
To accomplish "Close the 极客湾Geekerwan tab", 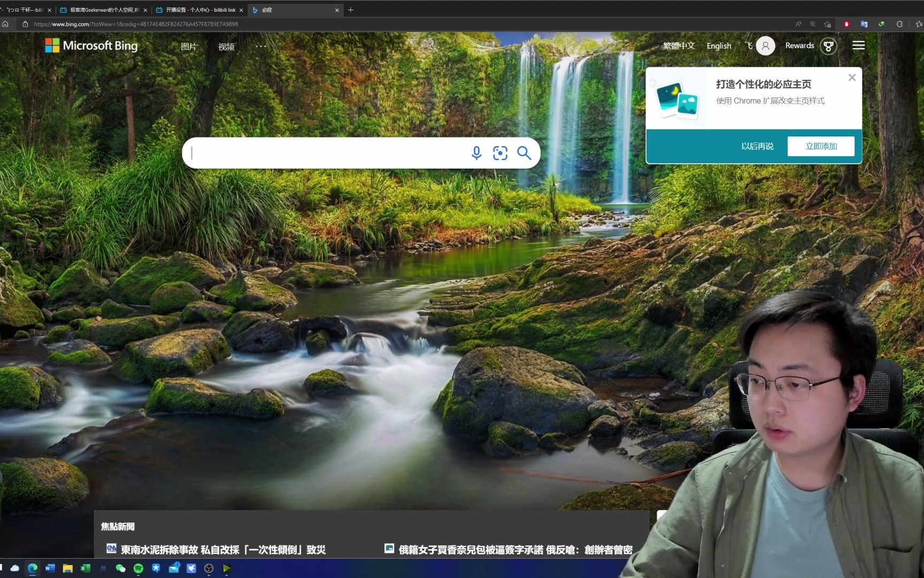I will (145, 10).
